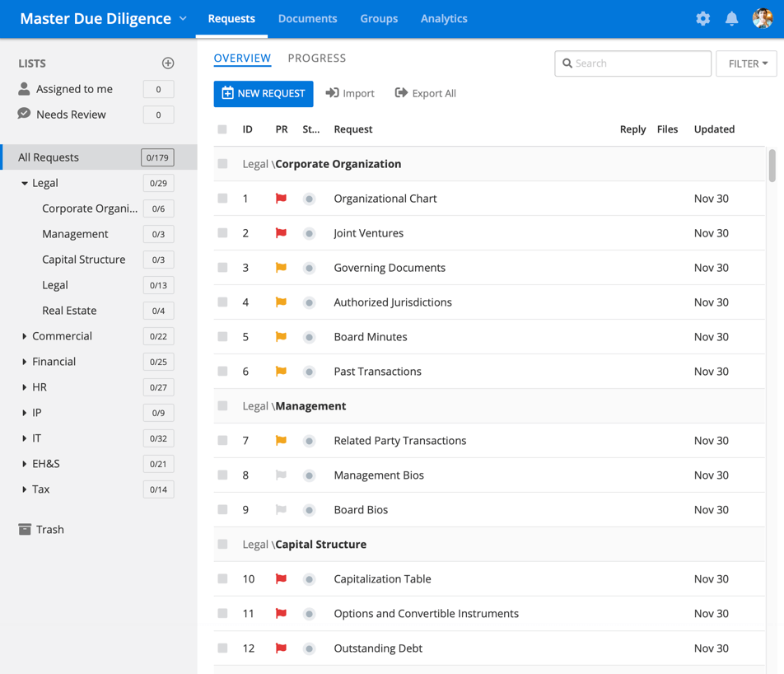The height and width of the screenshot is (674, 784).
Task: Toggle the select-all checkbox in the table header
Action: tap(222, 129)
